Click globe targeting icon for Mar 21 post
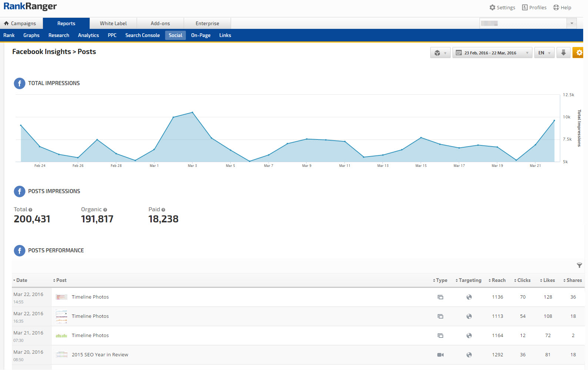The width and height of the screenshot is (588, 370). pyautogui.click(x=469, y=336)
